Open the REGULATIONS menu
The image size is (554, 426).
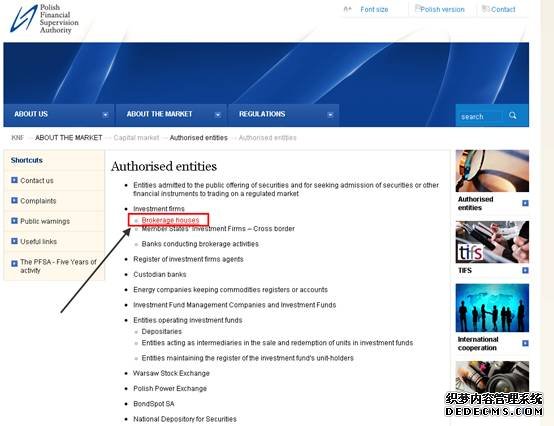pyautogui.click(x=262, y=114)
